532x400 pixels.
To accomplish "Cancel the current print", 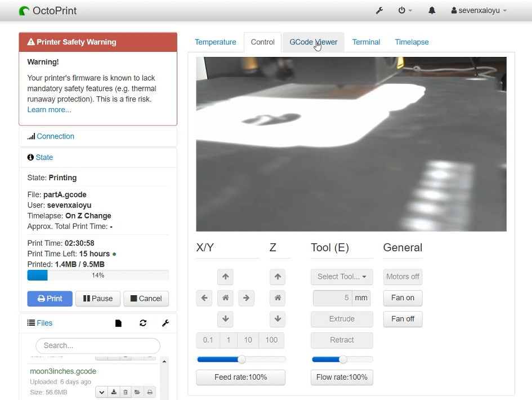I will pos(146,299).
